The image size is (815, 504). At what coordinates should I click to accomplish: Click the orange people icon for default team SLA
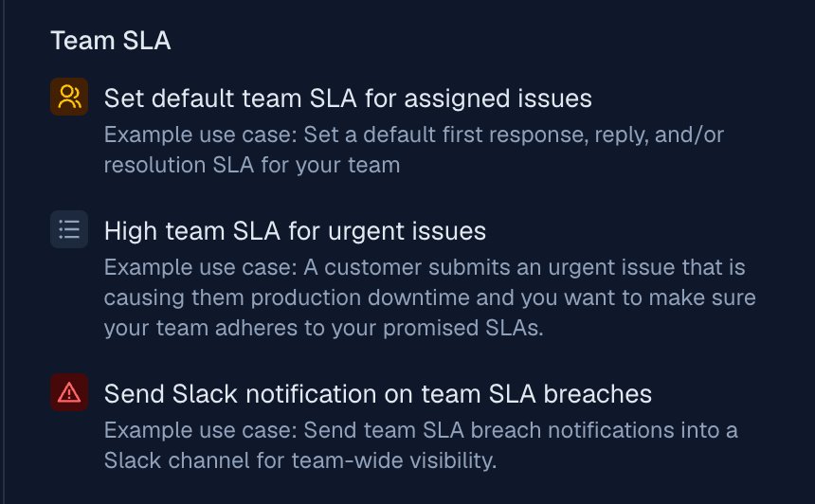point(69,97)
